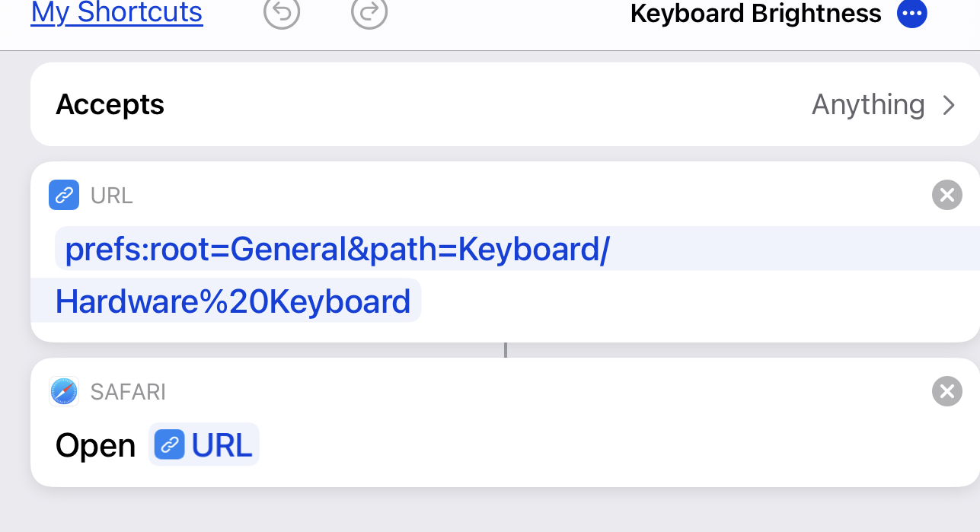Tap the blue link icon of URL action
The height and width of the screenshot is (532, 980).
point(64,195)
